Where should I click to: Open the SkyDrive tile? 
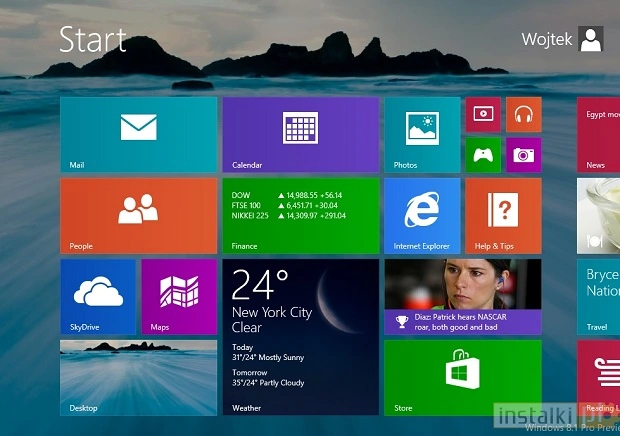[98, 297]
